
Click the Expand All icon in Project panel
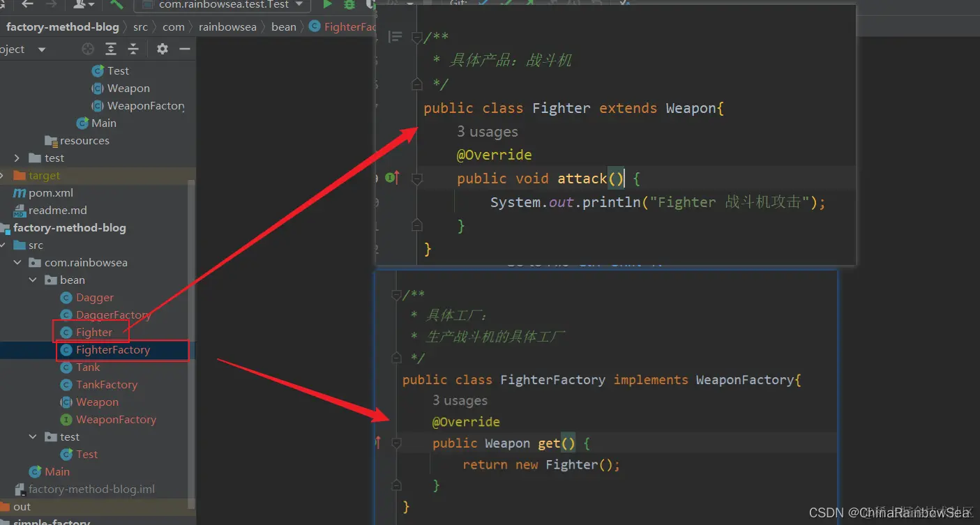coord(111,49)
